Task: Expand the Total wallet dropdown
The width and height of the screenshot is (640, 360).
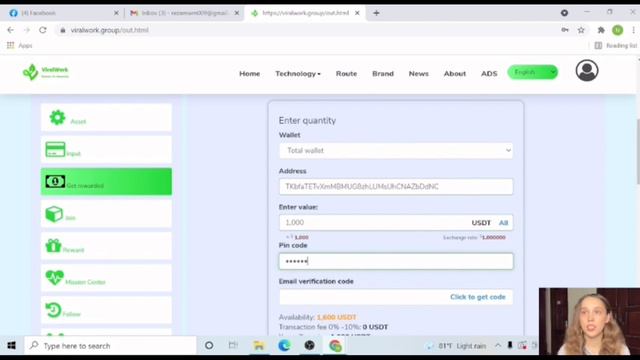Action: click(396, 151)
